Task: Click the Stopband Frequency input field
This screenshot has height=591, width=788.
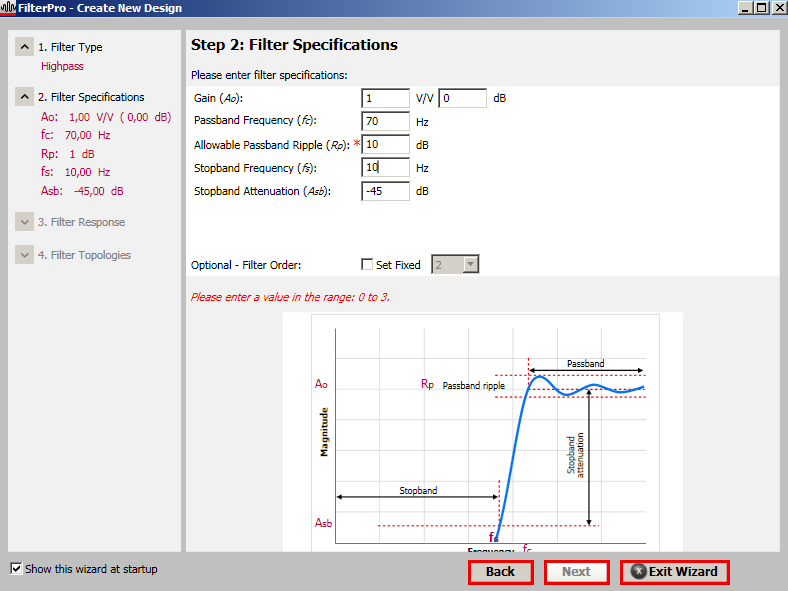Action: coord(385,167)
